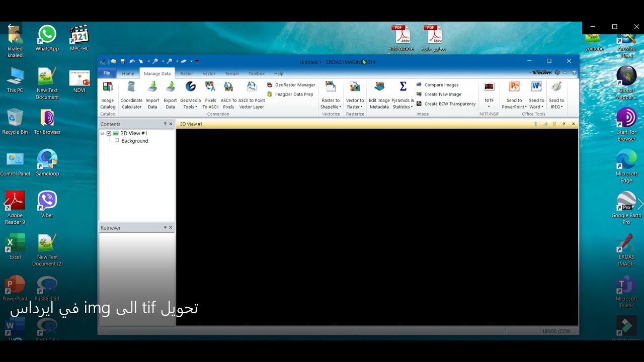Viewport: 644px width, 362px height.
Task: Click the open folder icon in quick access toolbar
Action: [113, 61]
